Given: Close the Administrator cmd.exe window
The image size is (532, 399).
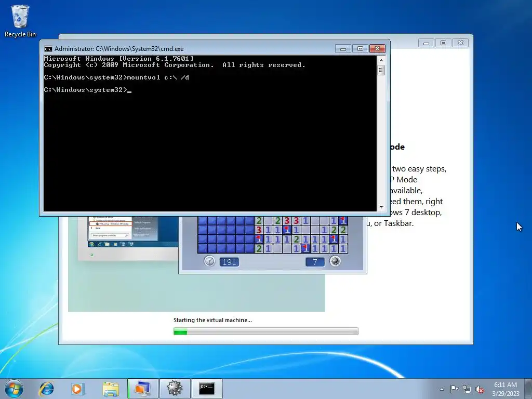Looking at the screenshot, I should [377, 49].
